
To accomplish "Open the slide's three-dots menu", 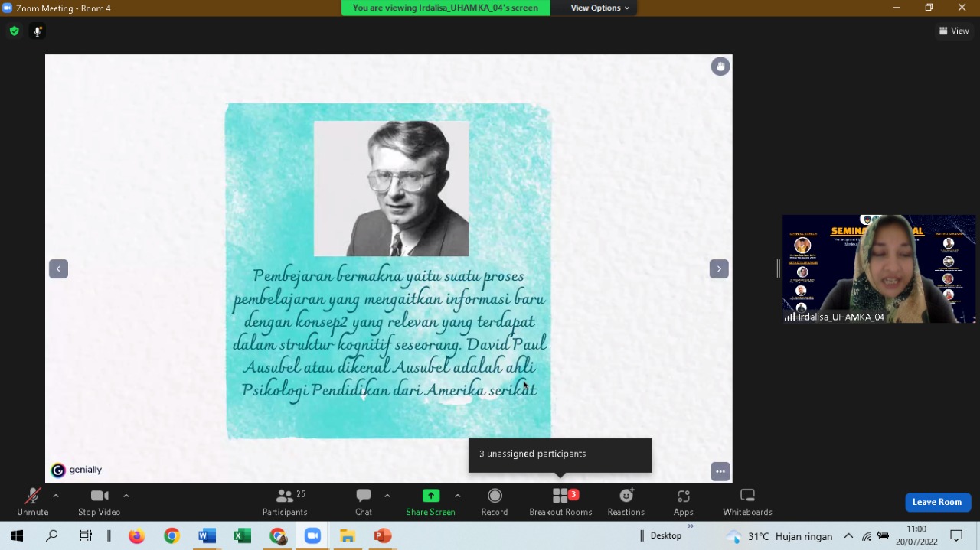I will click(720, 471).
